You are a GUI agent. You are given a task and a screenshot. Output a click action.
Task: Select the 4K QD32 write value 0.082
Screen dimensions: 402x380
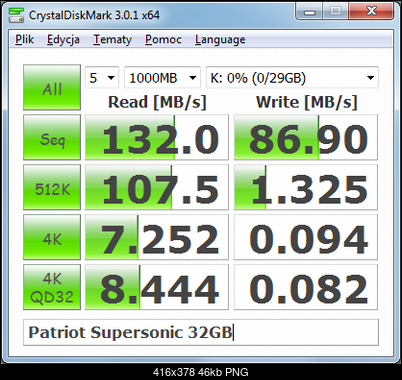tap(306, 287)
